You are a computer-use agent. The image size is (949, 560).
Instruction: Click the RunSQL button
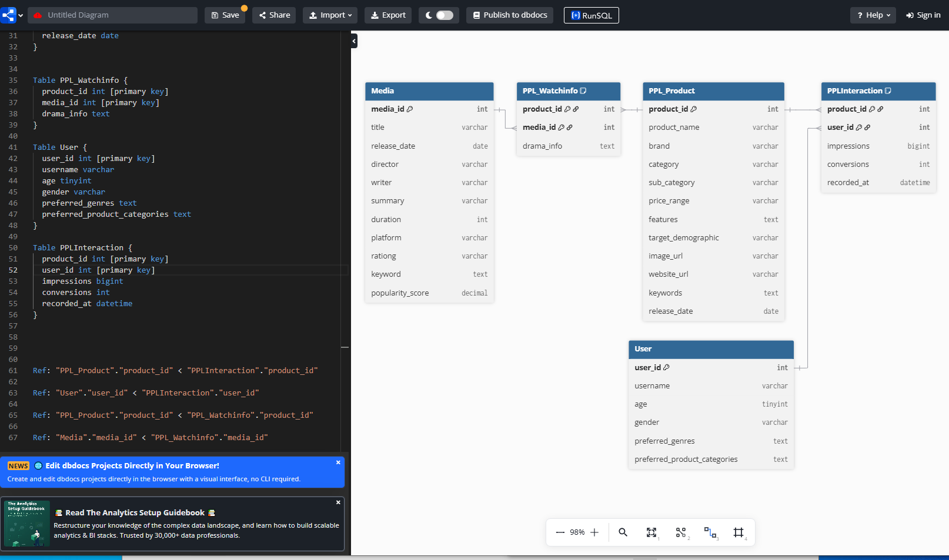pyautogui.click(x=592, y=15)
